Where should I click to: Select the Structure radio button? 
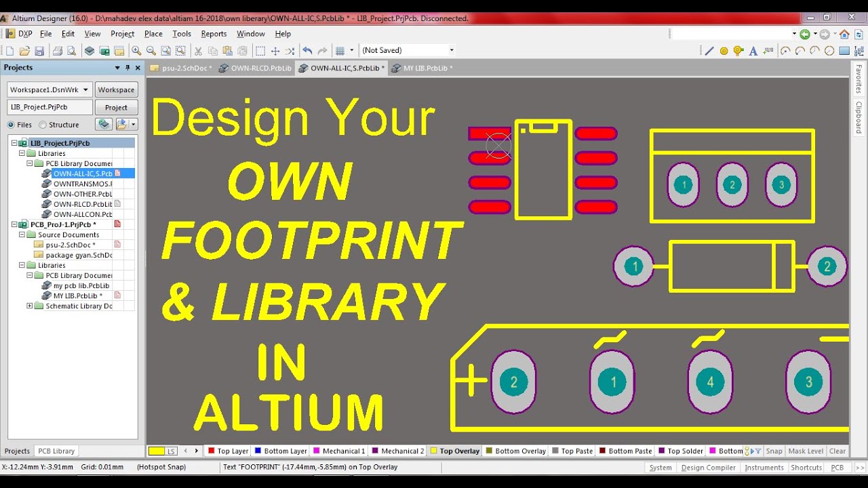[43, 125]
